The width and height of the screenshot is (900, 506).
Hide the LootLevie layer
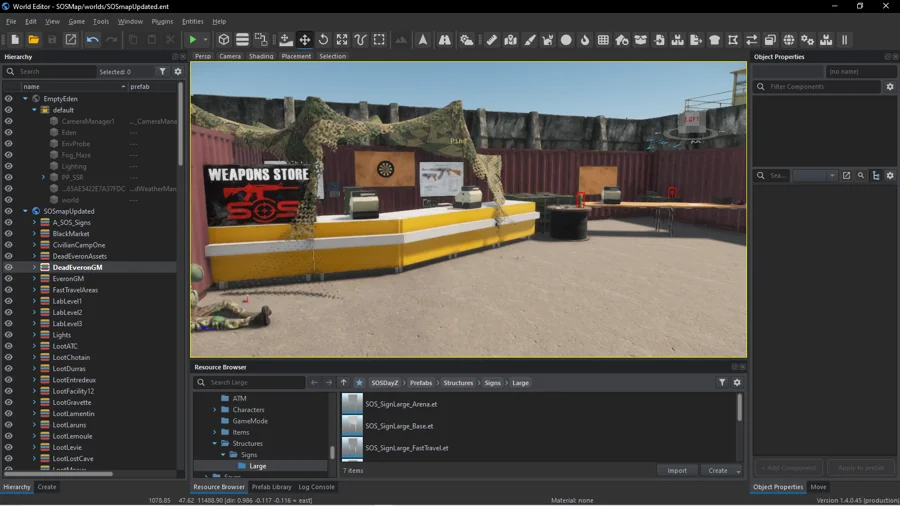point(9,447)
